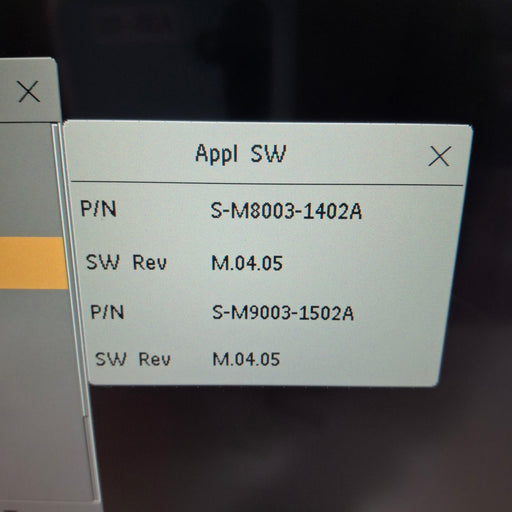This screenshot has width=512, height=512.
Task: Click M.04.05 revision under S-M9003-1502A
Action: pyautogui.click(x=246, y=359)
